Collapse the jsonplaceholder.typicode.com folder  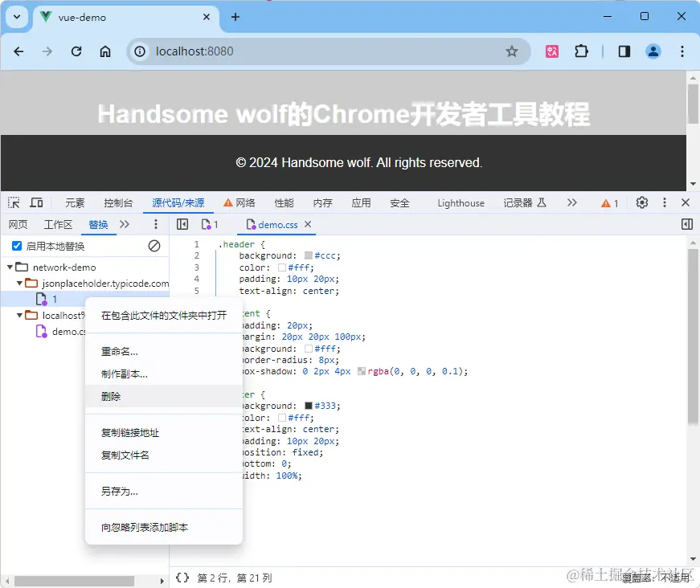point(19,284)
